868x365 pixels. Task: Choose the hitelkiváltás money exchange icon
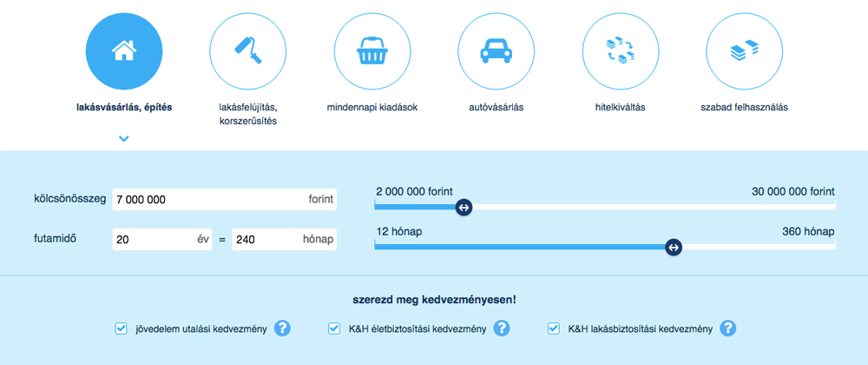click(621, 51)
